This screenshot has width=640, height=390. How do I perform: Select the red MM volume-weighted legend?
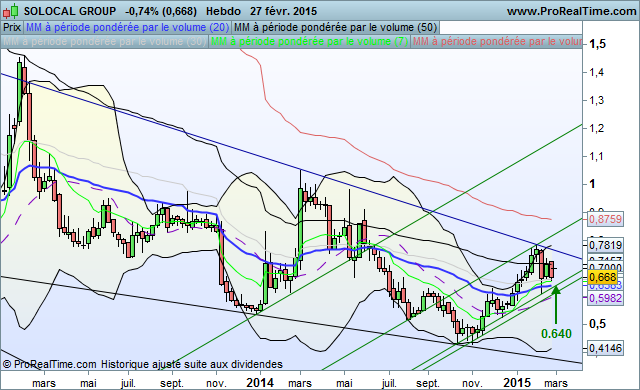pyautogui.click(x=497, y=42)
